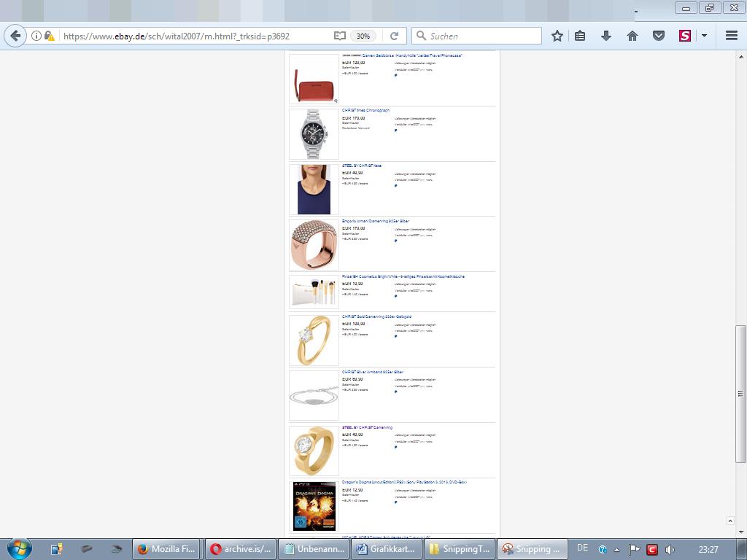This screenshot has height=560, width=747.
Task: Expand the S extension dropdown arrow
Action: 704,36
